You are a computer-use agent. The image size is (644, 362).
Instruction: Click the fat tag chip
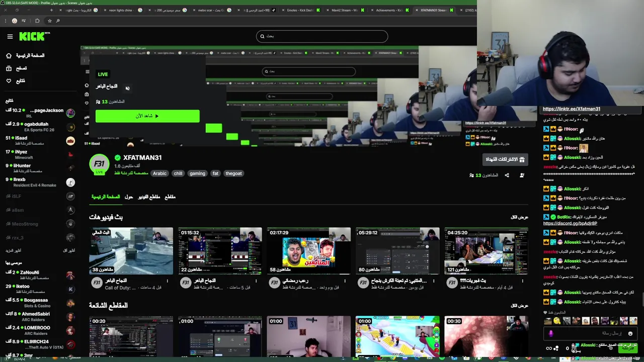tap(215, 173)
